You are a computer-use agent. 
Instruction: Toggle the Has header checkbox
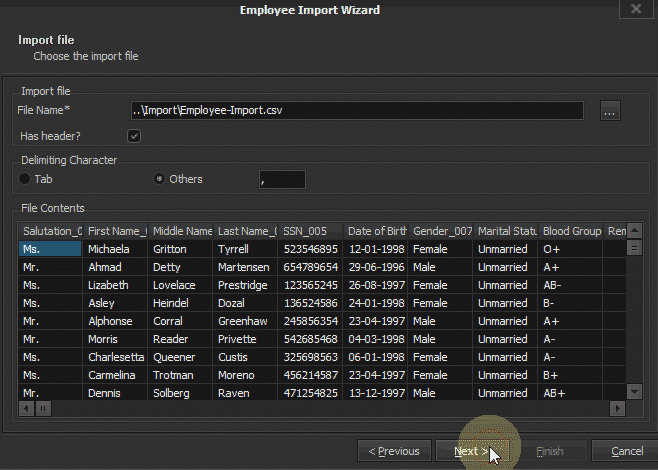pos(134,135)
